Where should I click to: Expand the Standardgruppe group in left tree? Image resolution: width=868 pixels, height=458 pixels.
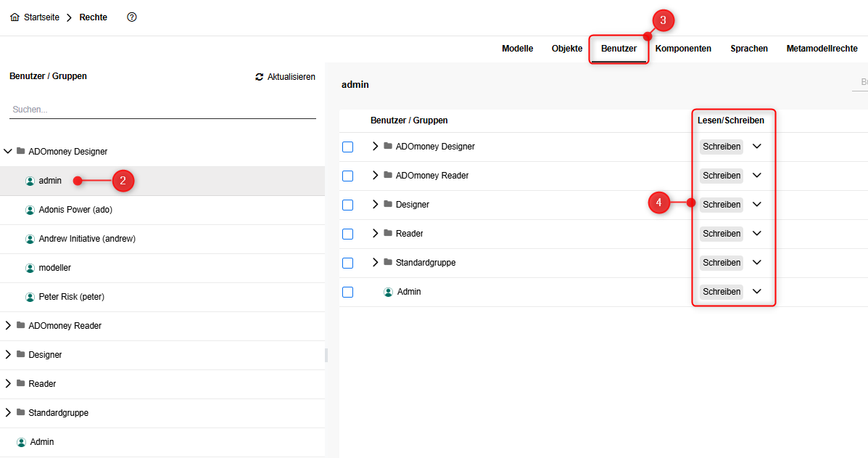(x=8, y=412)
